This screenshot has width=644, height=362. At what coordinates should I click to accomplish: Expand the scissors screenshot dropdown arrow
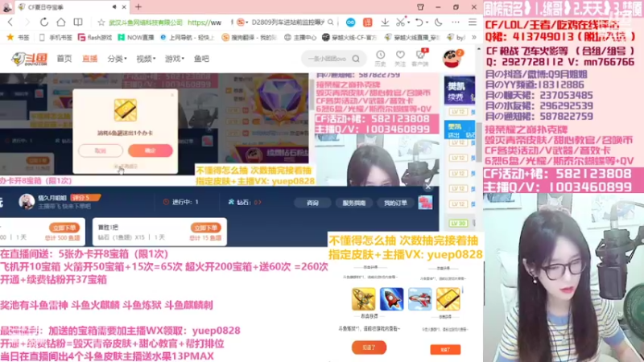[408, 23]
